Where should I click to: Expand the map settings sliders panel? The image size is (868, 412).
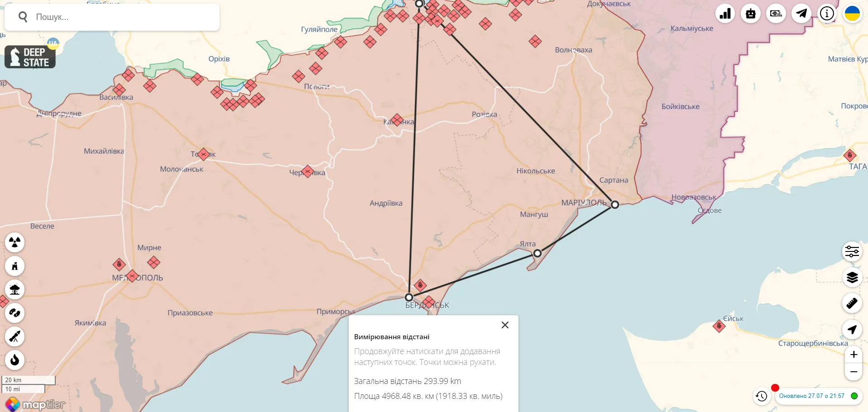(852, 251)
